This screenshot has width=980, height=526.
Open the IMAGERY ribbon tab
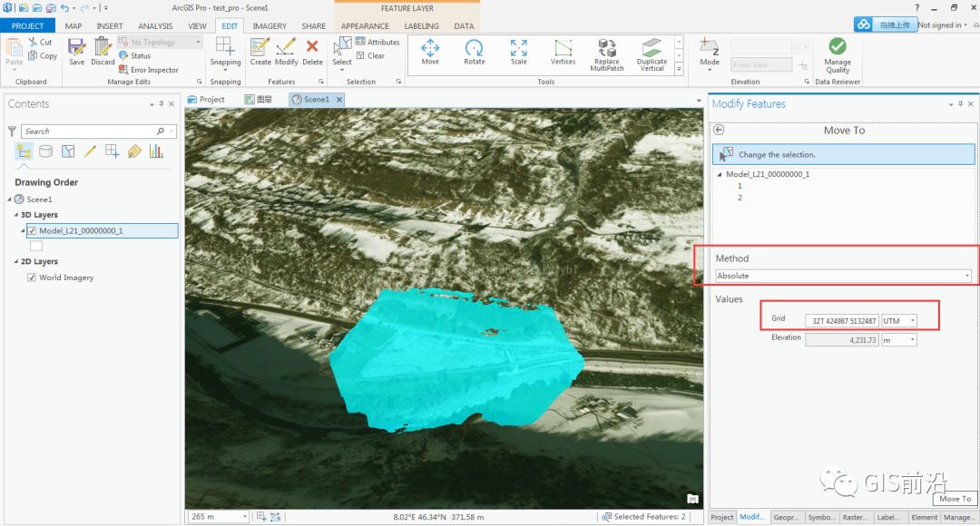(x=269, y=25)
